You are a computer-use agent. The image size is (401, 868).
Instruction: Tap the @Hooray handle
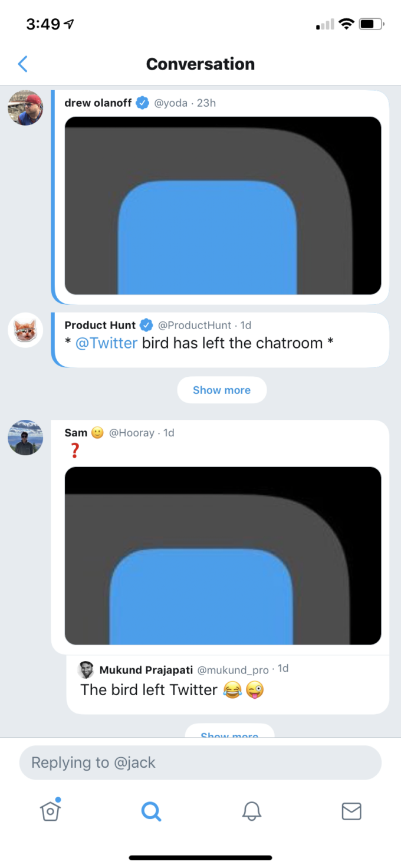click(132, 433)
